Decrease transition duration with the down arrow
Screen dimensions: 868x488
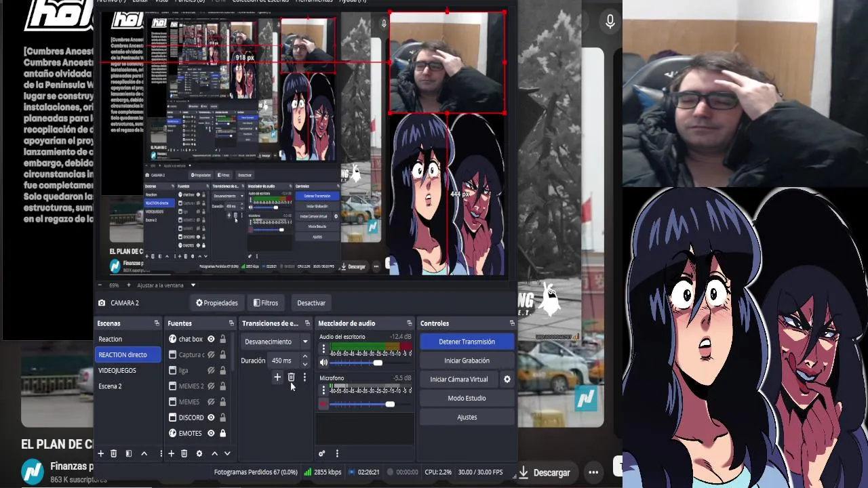[x=304, y=365]
